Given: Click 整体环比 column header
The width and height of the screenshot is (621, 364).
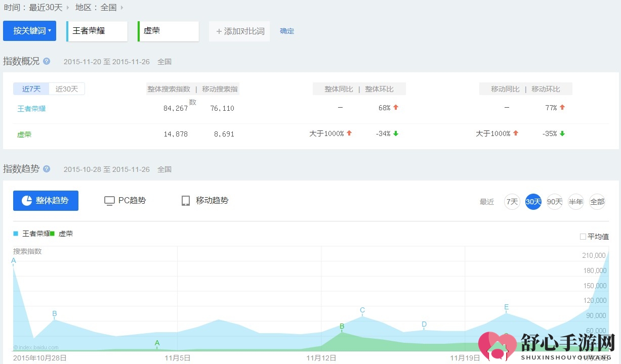Looking at the screenshot, I should (x=380, y=89).
